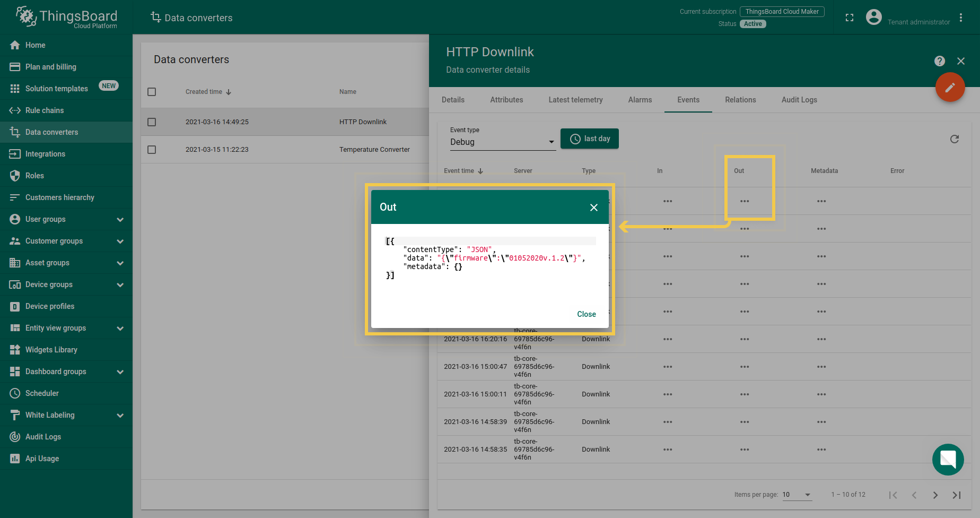View In data for 14:58:39 event
980x518 pixels.
click(x=668, y=422)
